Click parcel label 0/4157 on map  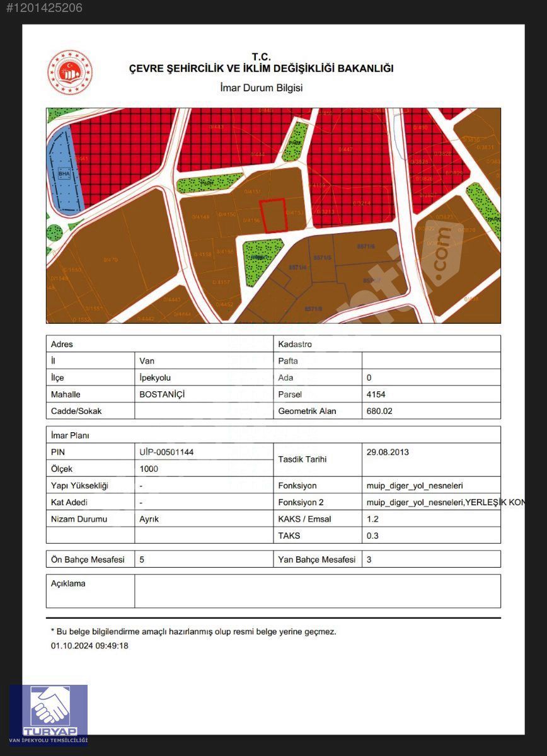coord(221,282)
